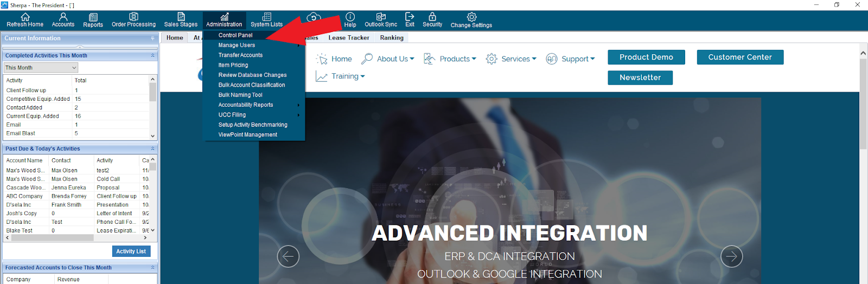The height and width of the screenshot is (284, 868).
Task: Switch to the Ranking tab
Action: (x=392, y=38)
